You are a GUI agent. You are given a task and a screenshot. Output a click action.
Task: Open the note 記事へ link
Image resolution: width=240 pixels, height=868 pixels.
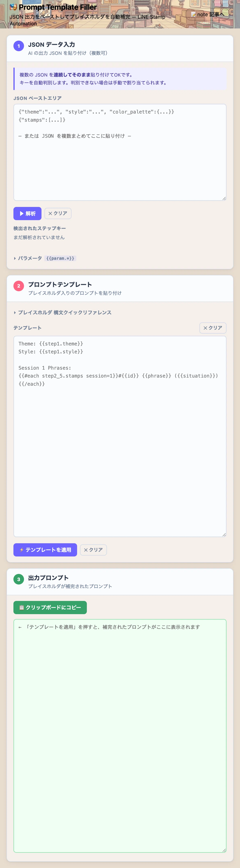(207, 14)
